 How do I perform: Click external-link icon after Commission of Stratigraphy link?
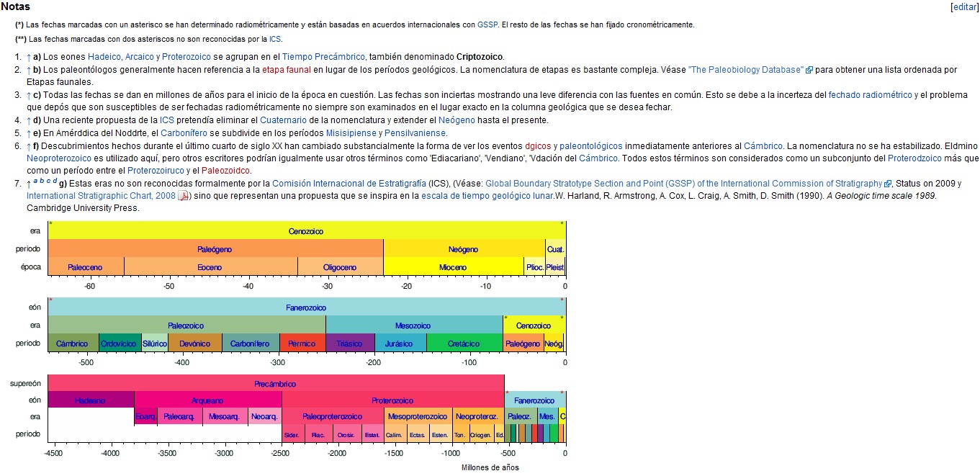888,184
